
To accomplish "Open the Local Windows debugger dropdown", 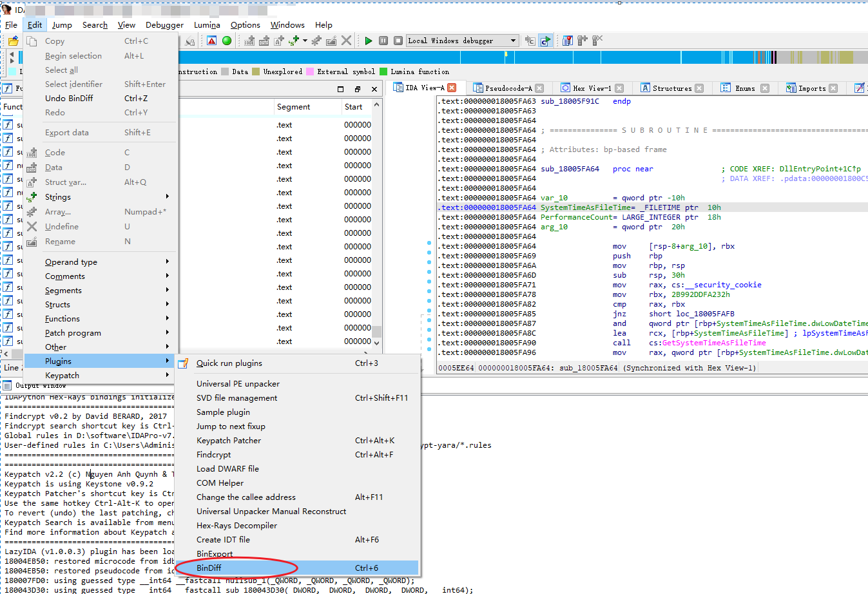I will pyautogui.click(x=513, y=41).
